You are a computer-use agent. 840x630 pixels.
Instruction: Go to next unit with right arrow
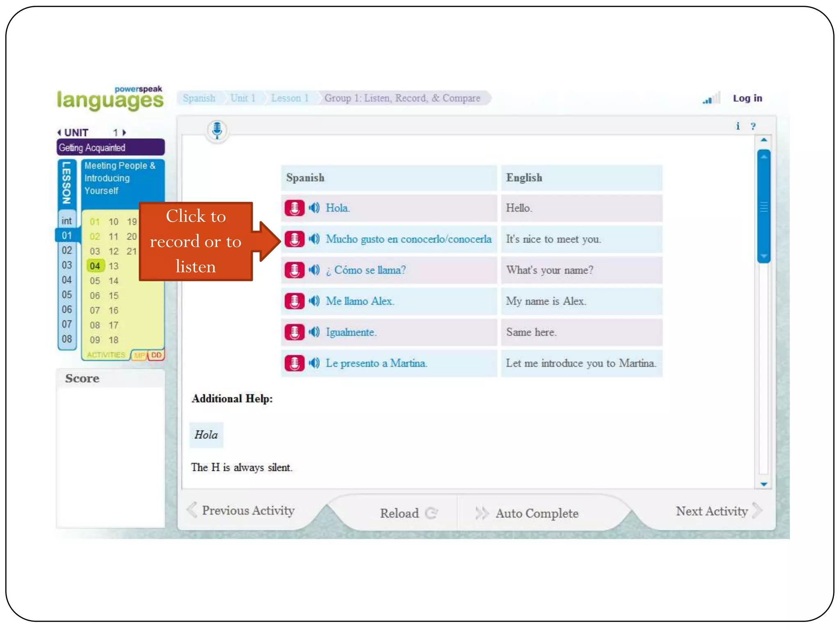coord(124,132)
